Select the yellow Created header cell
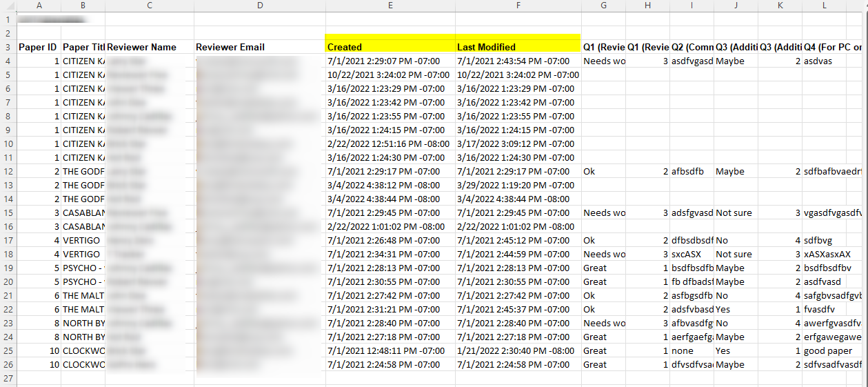 click(390, 47)
